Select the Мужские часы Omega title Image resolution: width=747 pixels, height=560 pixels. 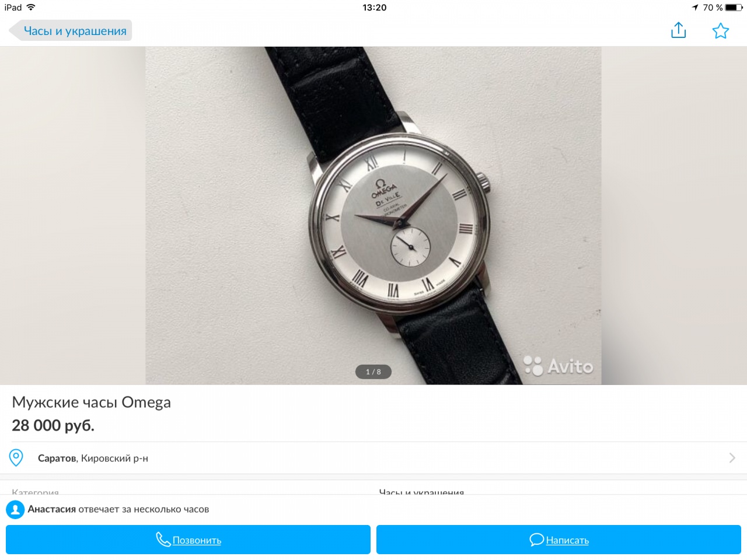coord(92,402)
